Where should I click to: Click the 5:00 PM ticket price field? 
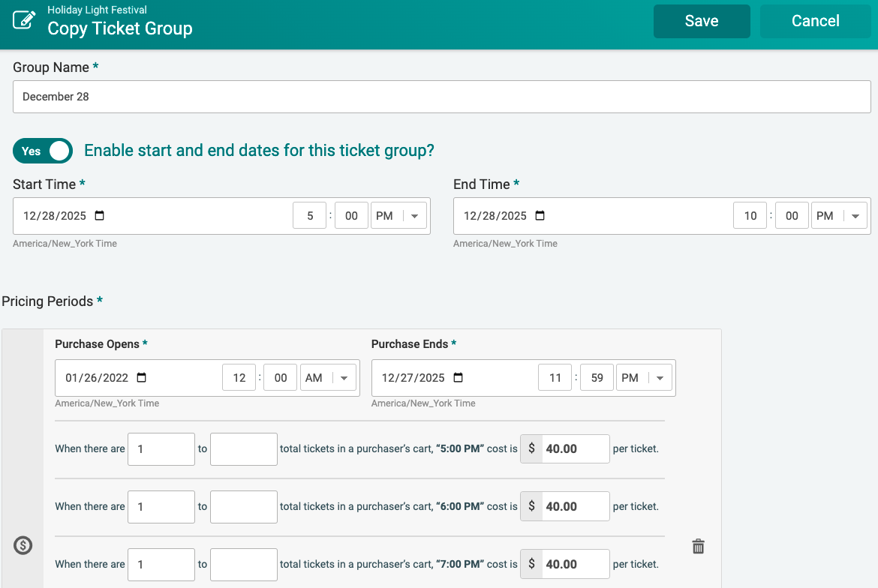click(x=573, y=449)
